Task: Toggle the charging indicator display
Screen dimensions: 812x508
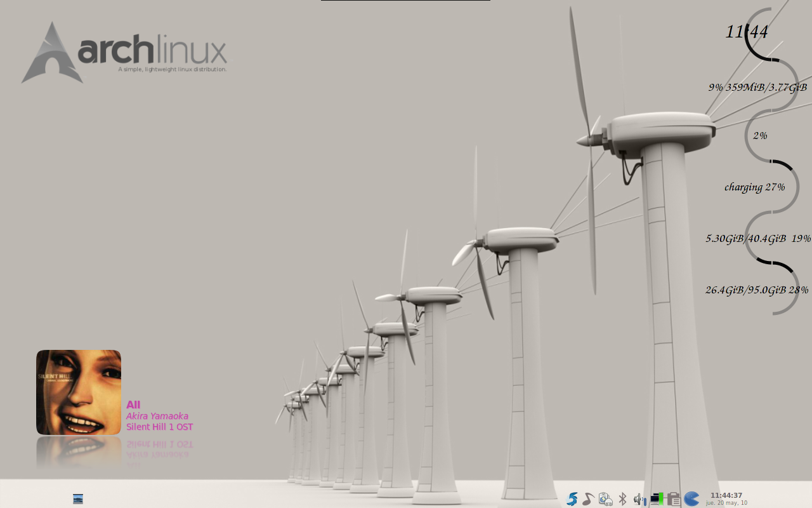Action: click(754, 187)
